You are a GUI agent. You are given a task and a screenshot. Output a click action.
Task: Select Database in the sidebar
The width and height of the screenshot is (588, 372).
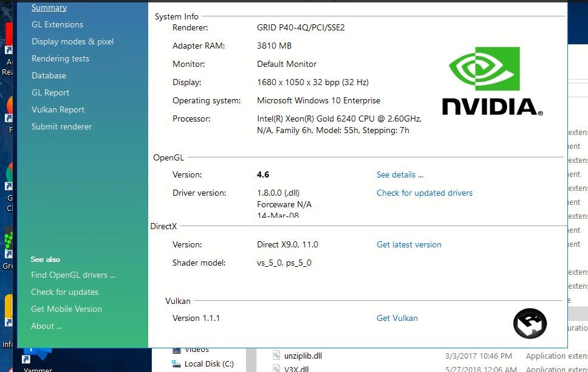click(49, 75)
